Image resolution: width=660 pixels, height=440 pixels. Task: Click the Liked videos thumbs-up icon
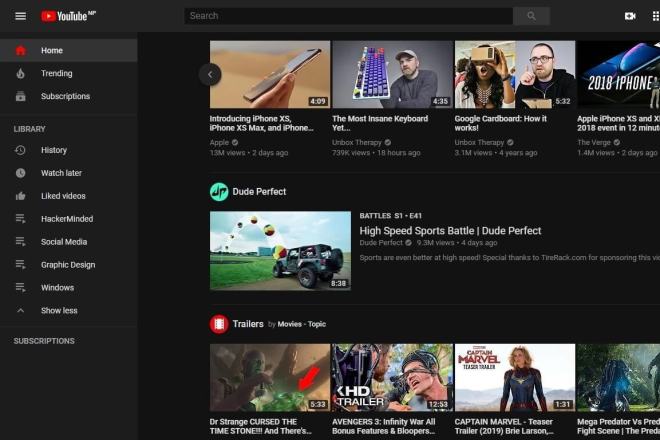[20, 196]
